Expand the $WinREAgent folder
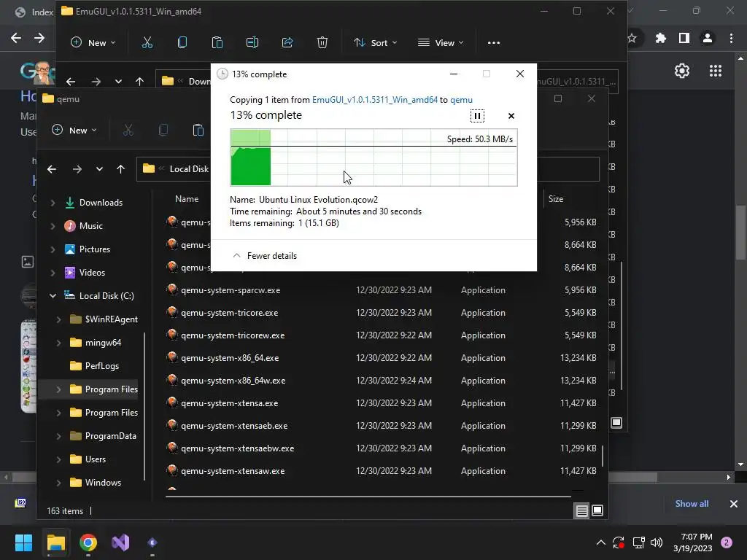This screenshot has width=747, height=560. click(x=58, y=319)
